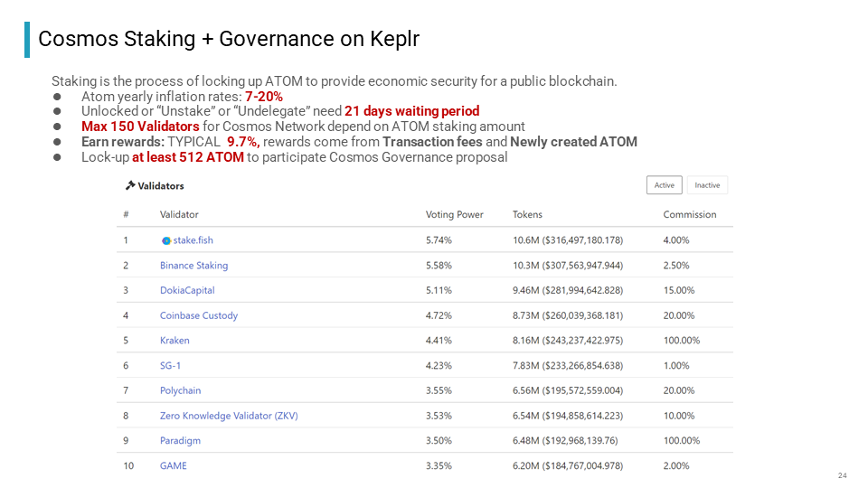Viewport: 868px width, 488px height.
Task: Select voting power value 3.53%
Action: [x=439, y=416]
